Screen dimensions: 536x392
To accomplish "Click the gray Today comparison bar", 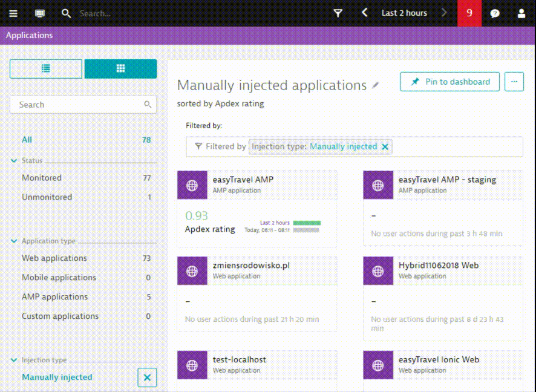I will coord(306,230).
